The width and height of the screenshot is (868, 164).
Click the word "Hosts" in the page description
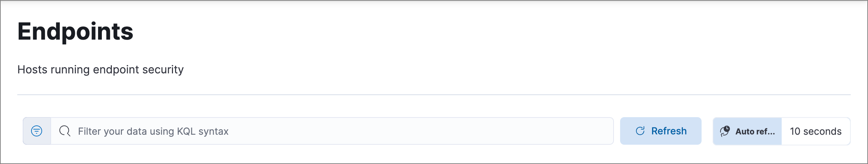[32, 70]
